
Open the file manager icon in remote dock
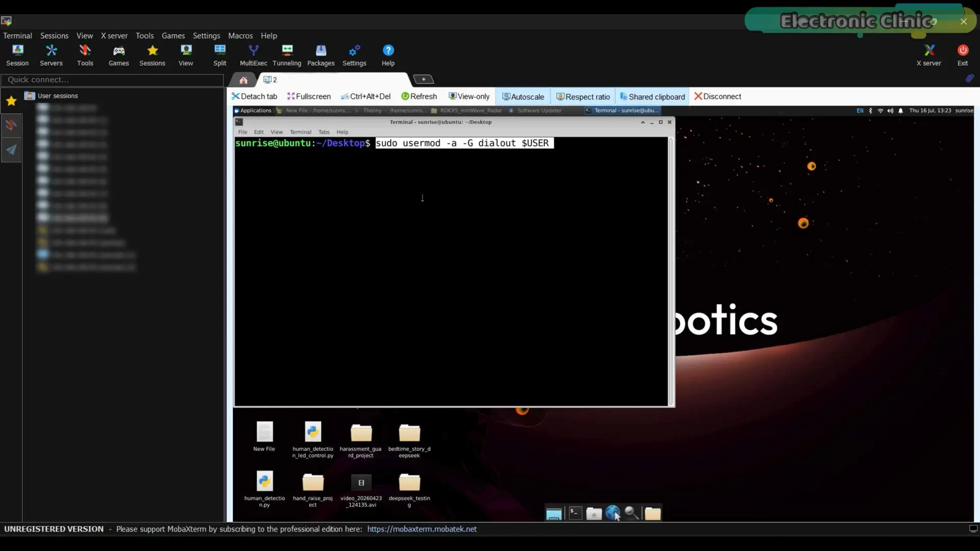(594, 513)
